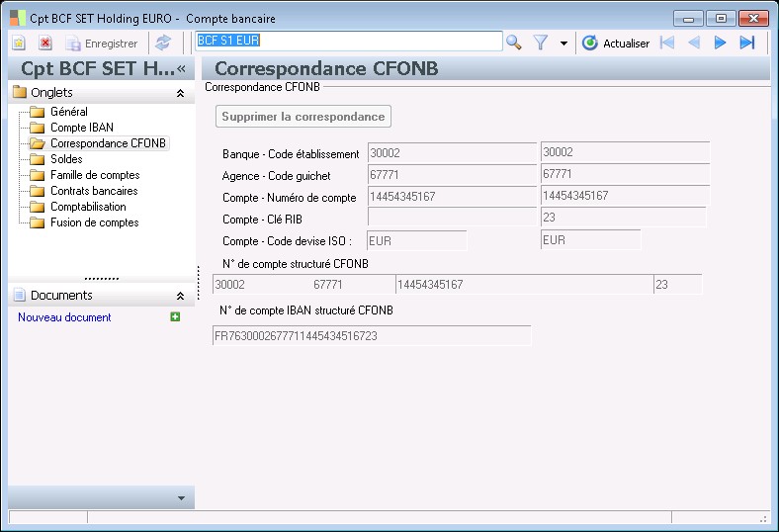This screenshot has height=532, width=779.
Task: Select Compte IBAN in the tree
Action: click(82, 128)
